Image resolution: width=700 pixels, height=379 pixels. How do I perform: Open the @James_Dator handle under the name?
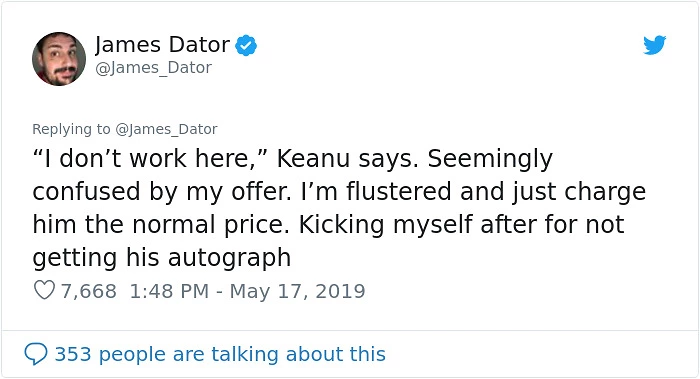pos(154,68)
